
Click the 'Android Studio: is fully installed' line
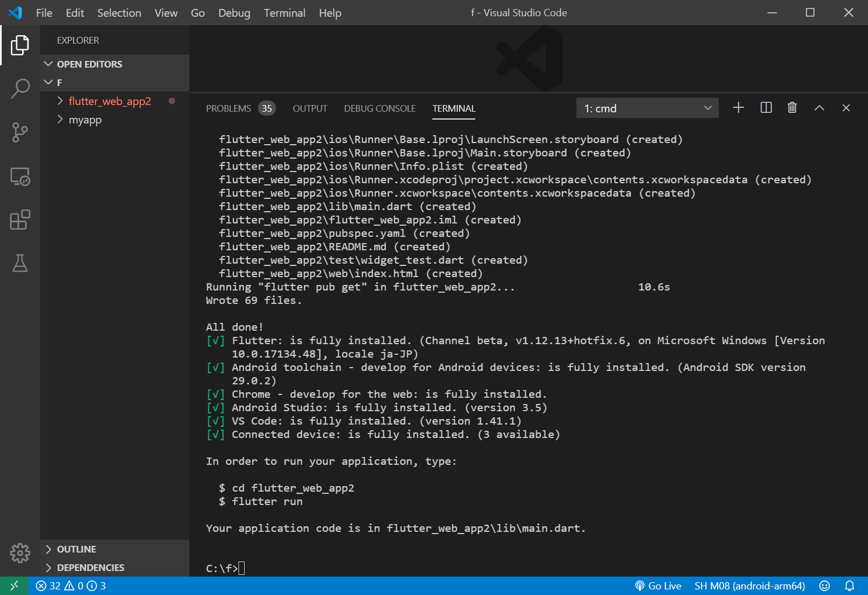376,407
